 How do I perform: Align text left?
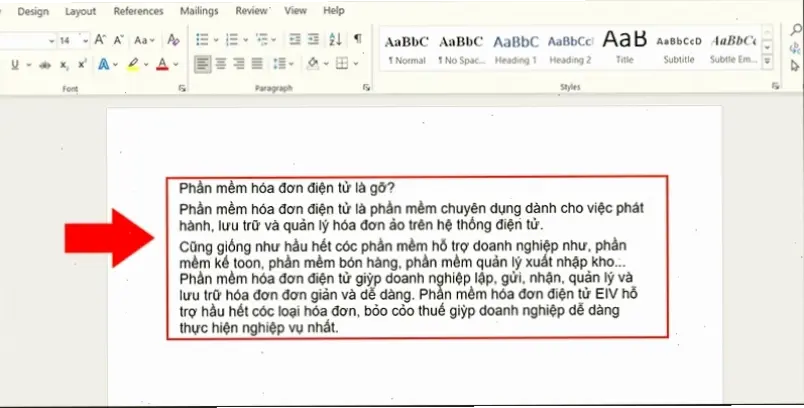click(203, 64)
